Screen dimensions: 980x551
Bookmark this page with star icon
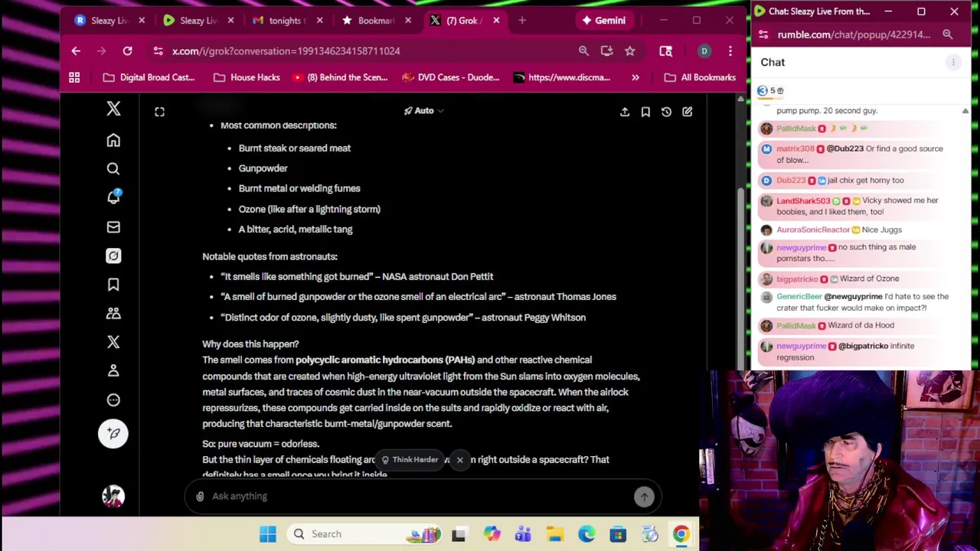pos(629,51)
